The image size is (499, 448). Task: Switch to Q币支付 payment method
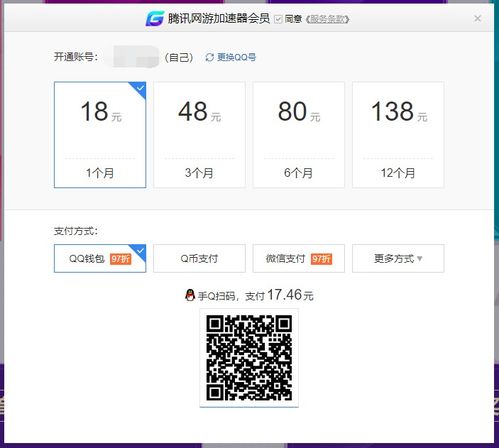[199, 258]
